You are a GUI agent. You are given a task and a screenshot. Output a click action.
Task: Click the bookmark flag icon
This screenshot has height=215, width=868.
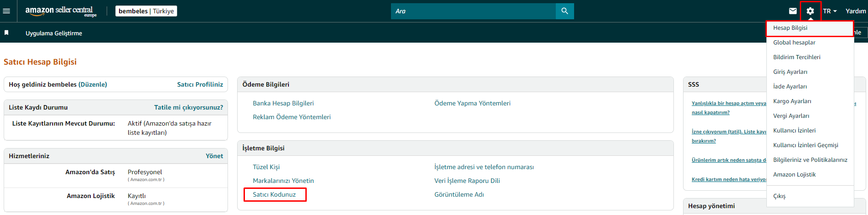tap(6, 33)
